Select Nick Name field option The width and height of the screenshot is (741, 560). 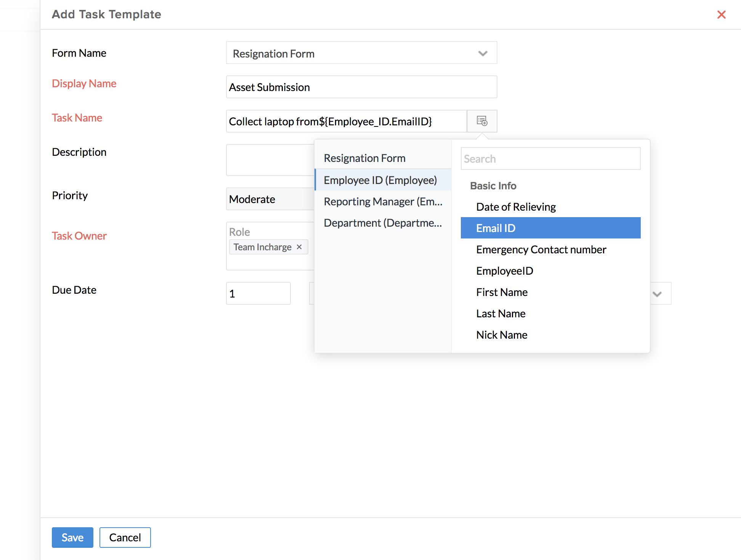pos(502,335)
